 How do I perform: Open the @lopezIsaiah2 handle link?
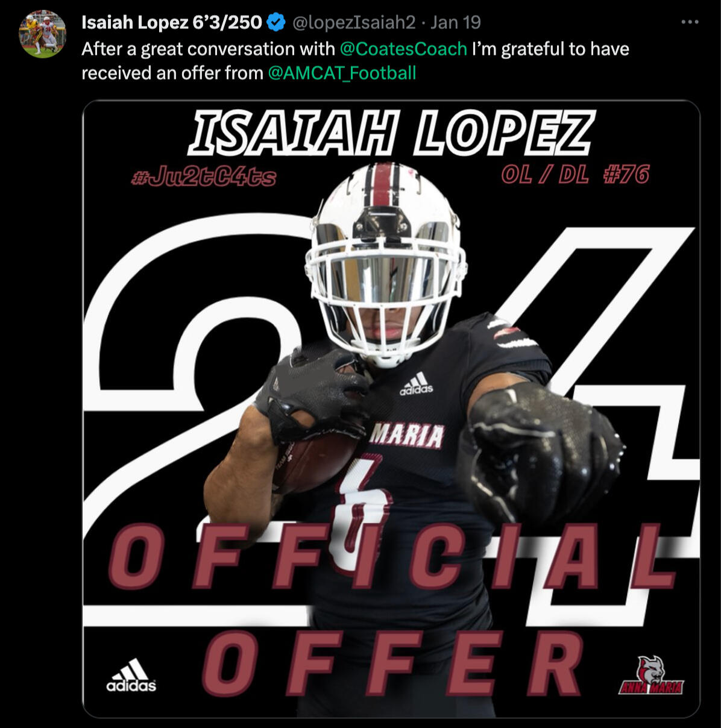coord(354,23)
